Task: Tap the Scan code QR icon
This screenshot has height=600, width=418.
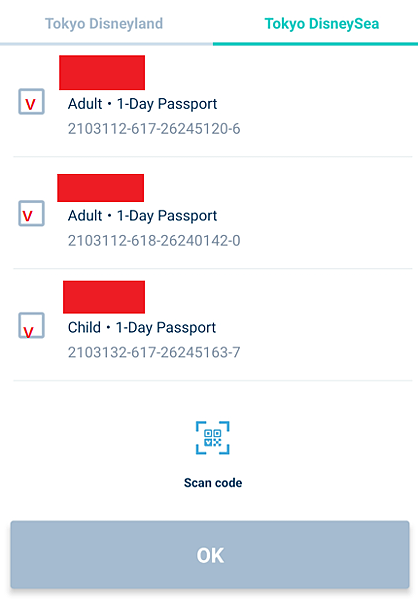Action: click(x=212, y=438)
